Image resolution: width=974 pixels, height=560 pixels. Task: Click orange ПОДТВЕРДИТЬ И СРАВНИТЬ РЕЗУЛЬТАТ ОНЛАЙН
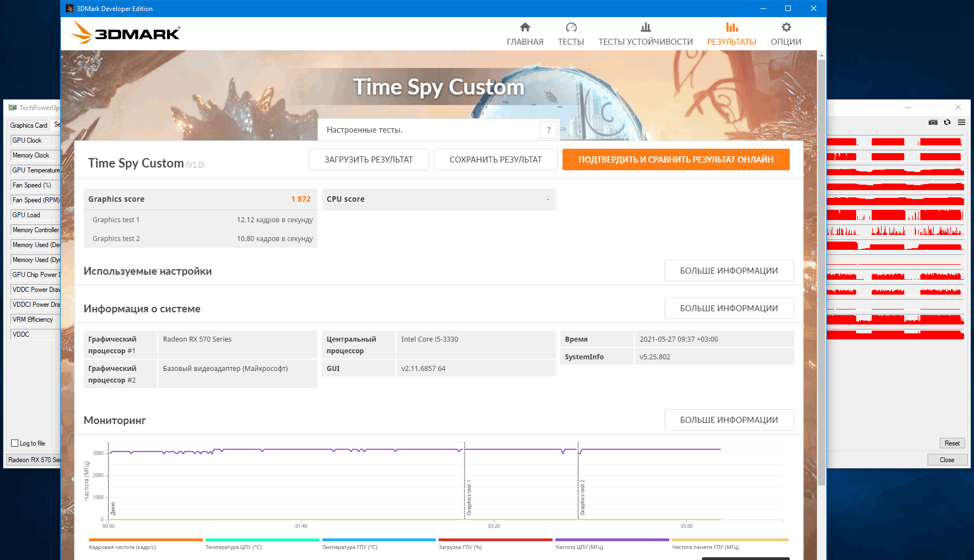click(676, 160)
